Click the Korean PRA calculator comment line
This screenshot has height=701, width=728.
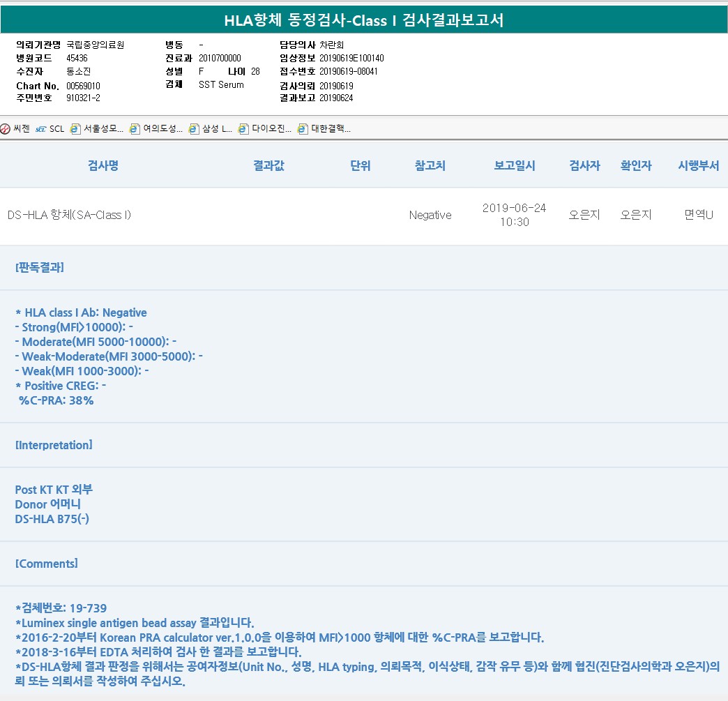coord(280,638)
